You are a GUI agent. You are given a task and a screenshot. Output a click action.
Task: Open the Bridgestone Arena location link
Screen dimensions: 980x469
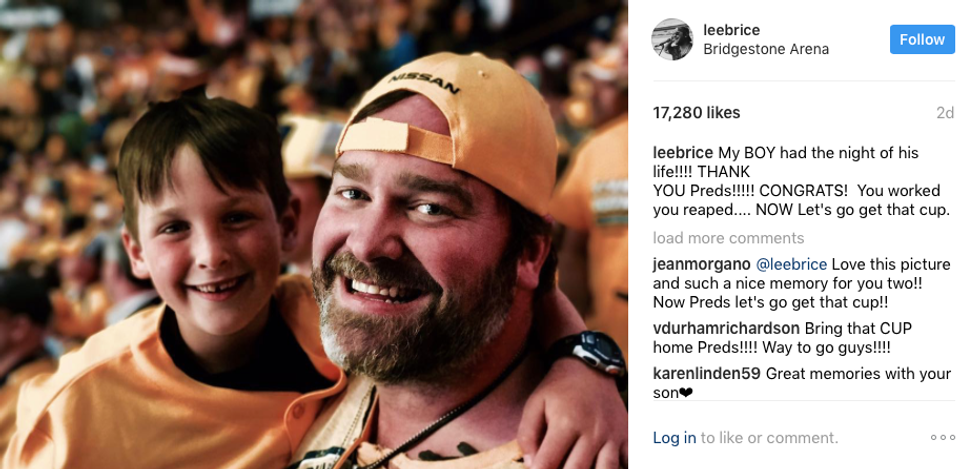pyautogui.click(x=765, y=49)
